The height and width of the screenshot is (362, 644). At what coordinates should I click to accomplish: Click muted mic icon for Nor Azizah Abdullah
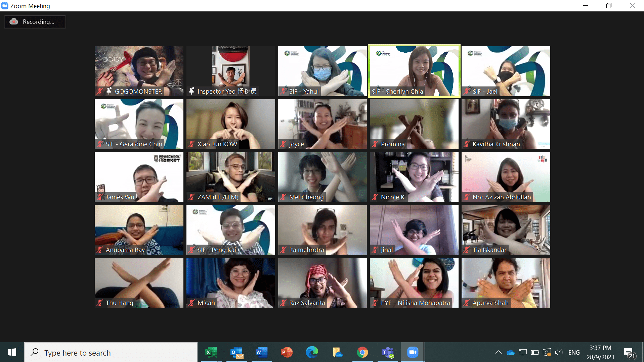[x=467, y=197]
